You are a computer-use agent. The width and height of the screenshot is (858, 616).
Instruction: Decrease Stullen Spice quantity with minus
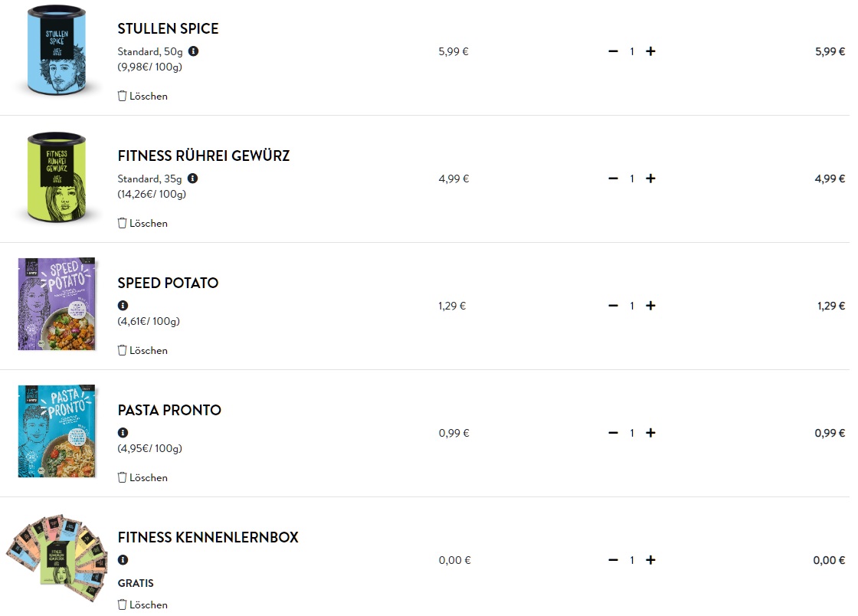613,51
